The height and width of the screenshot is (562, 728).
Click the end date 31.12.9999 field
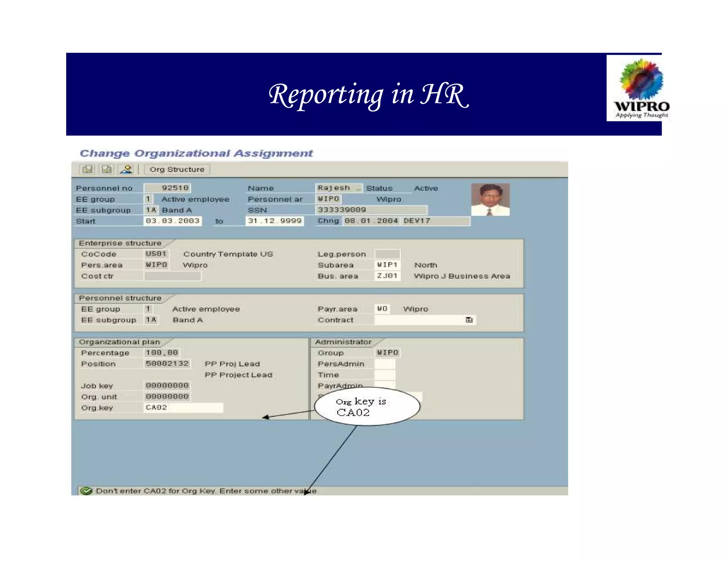click(275, 221)
